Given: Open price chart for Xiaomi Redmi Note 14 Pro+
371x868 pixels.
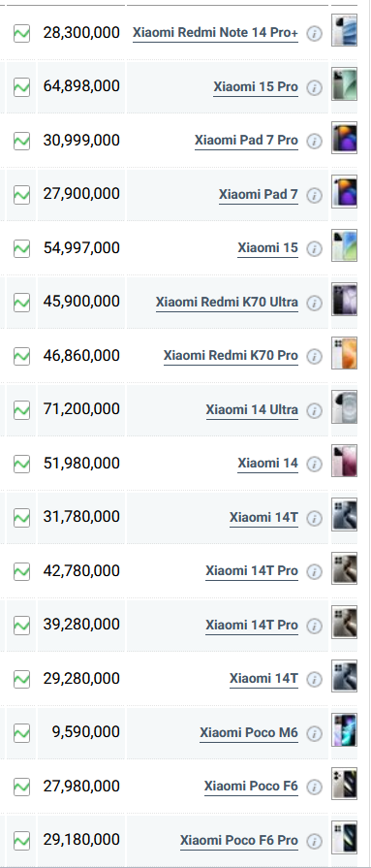Looking at the screenshot, I should pyautogui.click(x=21, y=33).
